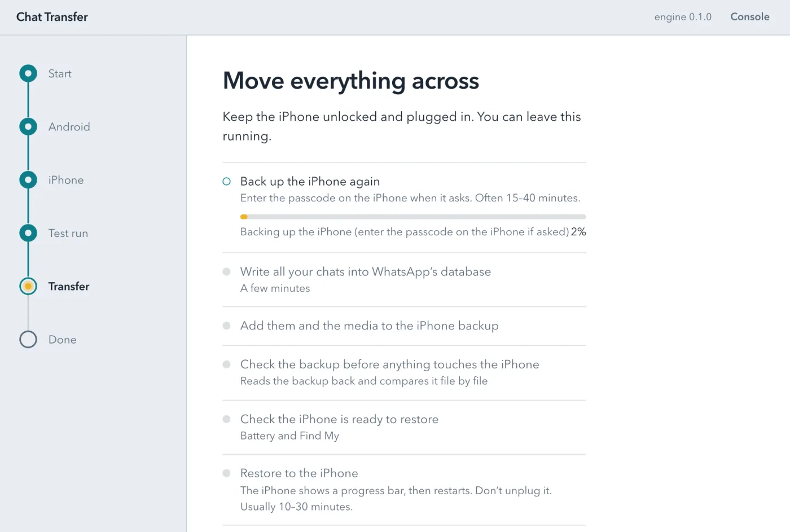Click the iPhone backup progress bar
The height and width of the screenshot is (532, 790).
click(x=413, y=217)
